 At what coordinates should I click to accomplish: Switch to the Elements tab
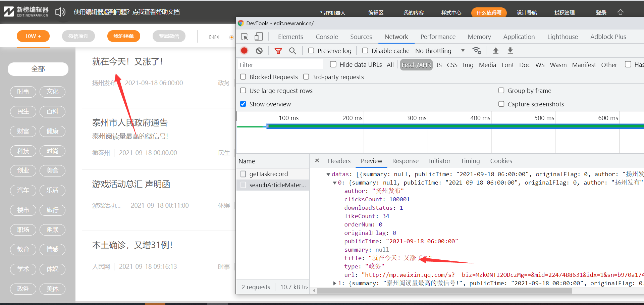coord(290,37)
